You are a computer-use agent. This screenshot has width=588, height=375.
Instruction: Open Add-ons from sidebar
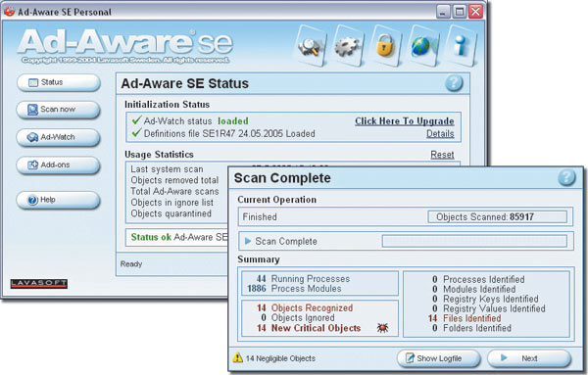point(59,165)
